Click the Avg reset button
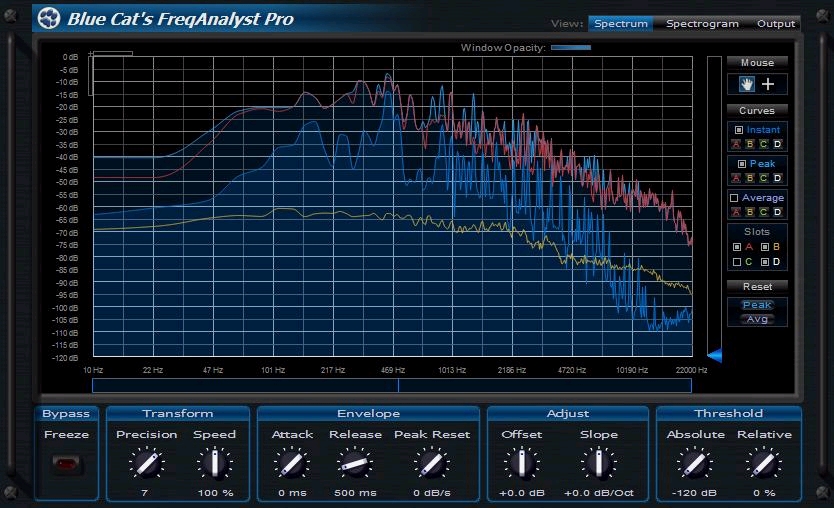 (757, 319)
